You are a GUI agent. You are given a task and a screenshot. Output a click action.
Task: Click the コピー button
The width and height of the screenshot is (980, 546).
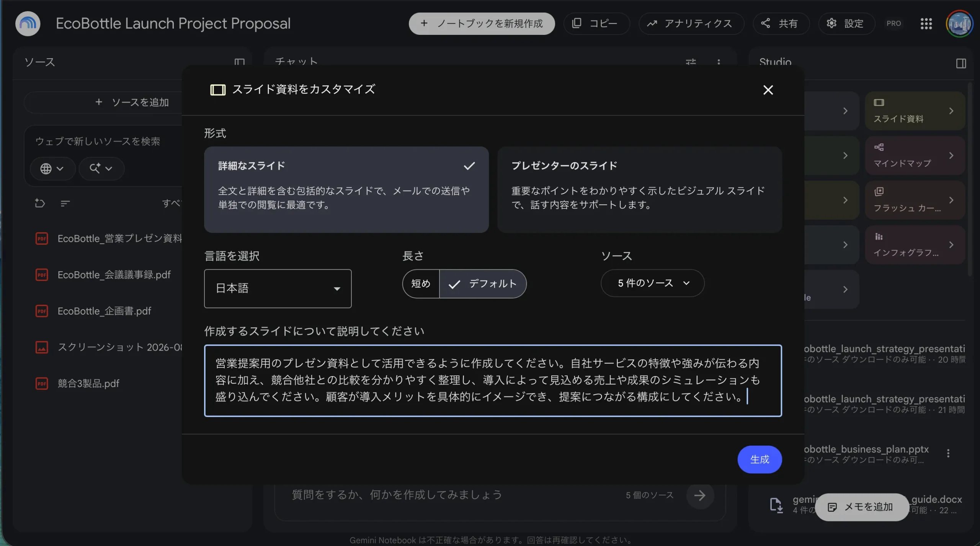596,24
